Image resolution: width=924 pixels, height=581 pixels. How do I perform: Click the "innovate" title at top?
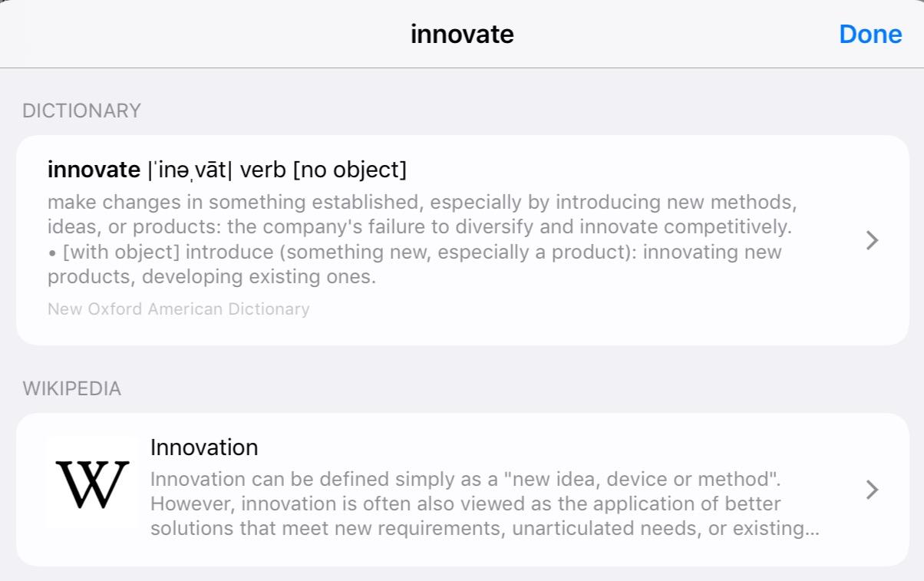pos(462,35)
